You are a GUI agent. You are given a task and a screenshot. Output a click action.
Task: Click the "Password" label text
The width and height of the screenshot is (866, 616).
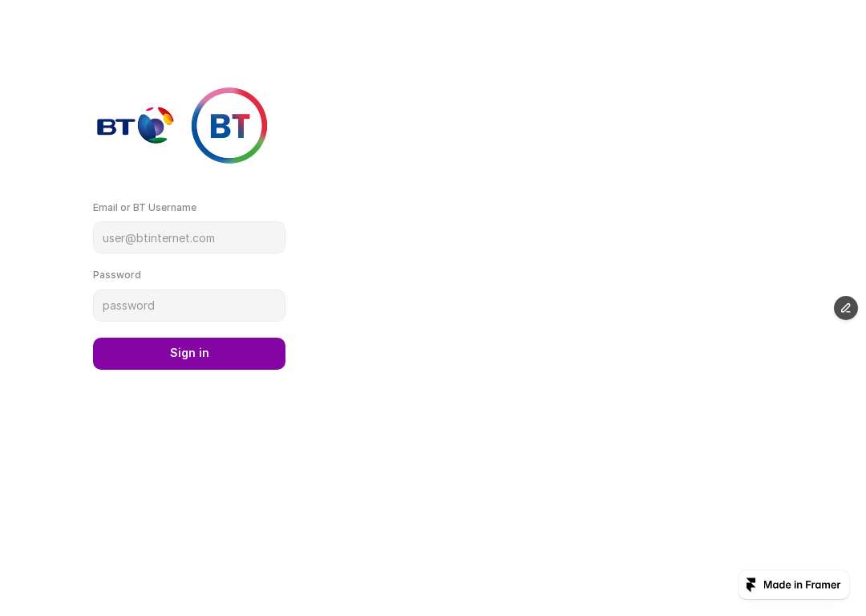click(x=117, y=275)
